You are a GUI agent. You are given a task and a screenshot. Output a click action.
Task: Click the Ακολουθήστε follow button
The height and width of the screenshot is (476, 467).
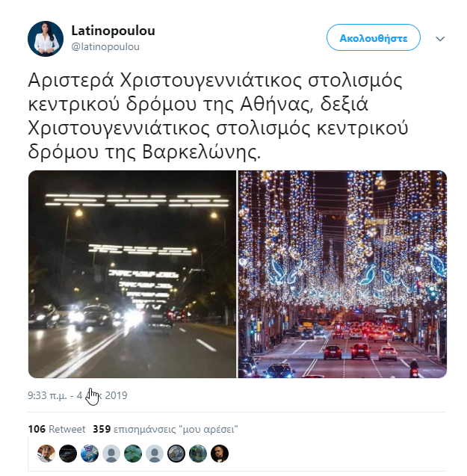pyautogui.click(x=373, y=37)
